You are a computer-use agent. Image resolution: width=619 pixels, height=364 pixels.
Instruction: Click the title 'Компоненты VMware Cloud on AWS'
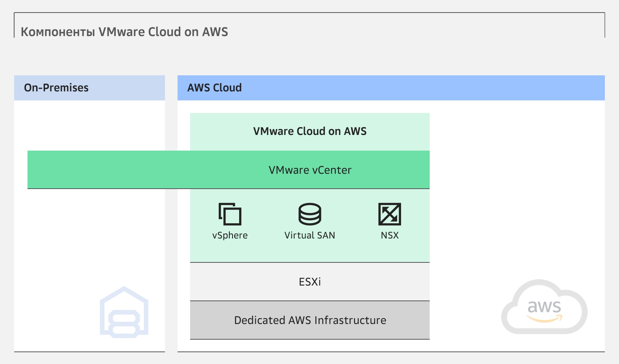124,32
